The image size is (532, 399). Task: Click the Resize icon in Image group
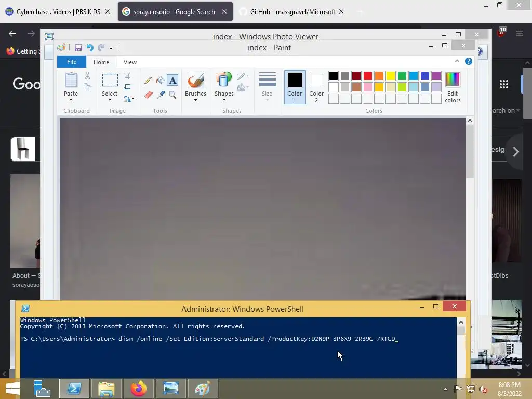point(127,87)
